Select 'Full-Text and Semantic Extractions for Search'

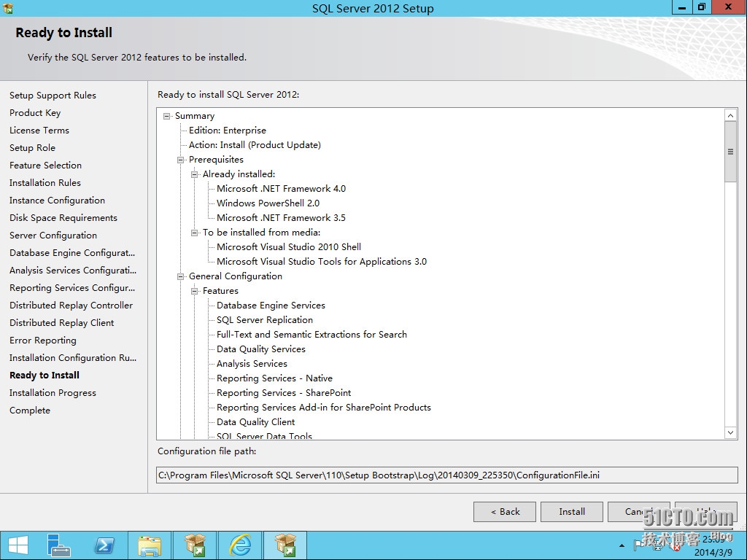pyautogui.click(x=312, y=334)
